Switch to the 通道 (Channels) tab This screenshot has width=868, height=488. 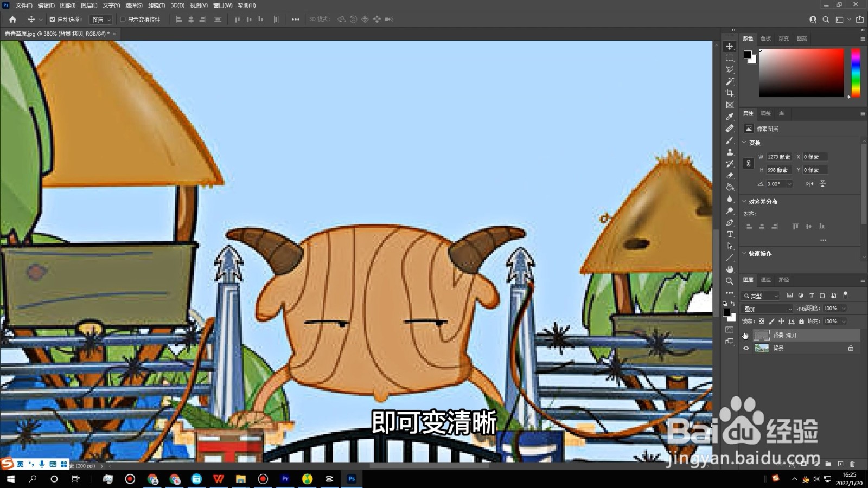click(765, 280)
